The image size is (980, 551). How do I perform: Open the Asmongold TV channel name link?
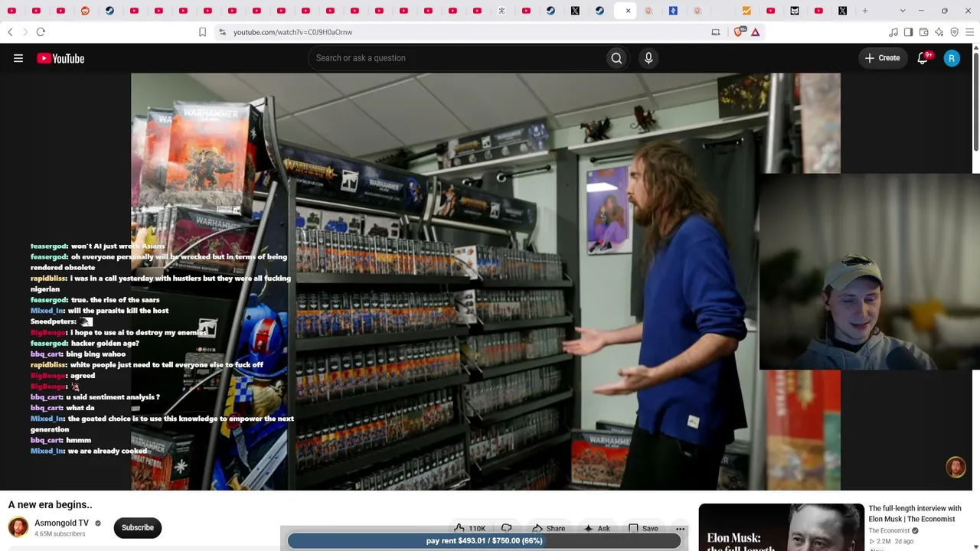point(61,523)
